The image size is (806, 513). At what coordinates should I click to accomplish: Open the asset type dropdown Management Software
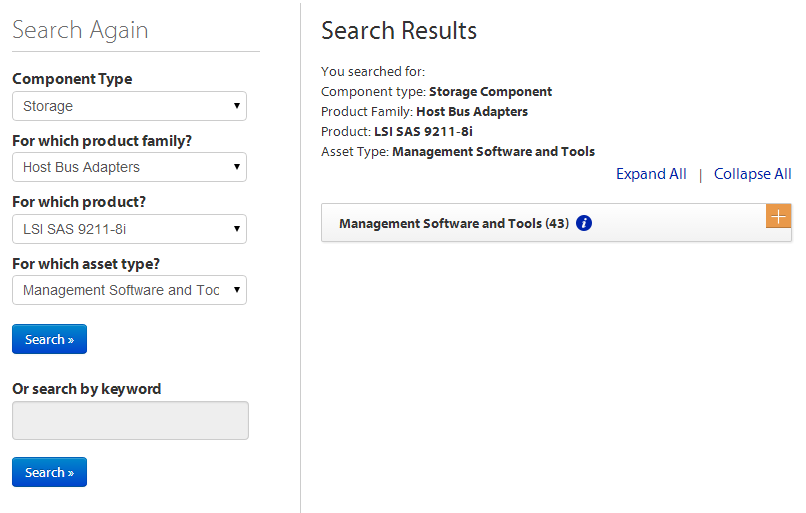coord(130,290)
